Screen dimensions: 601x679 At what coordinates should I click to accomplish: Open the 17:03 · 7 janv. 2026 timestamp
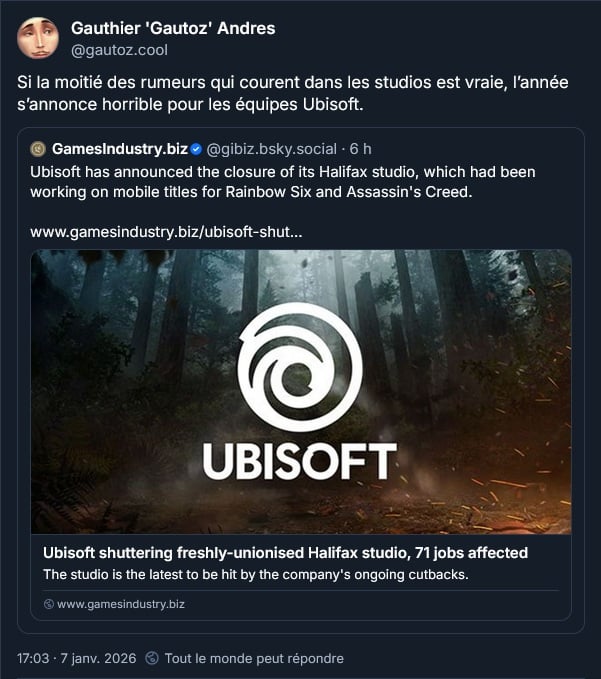click(75, 658)
